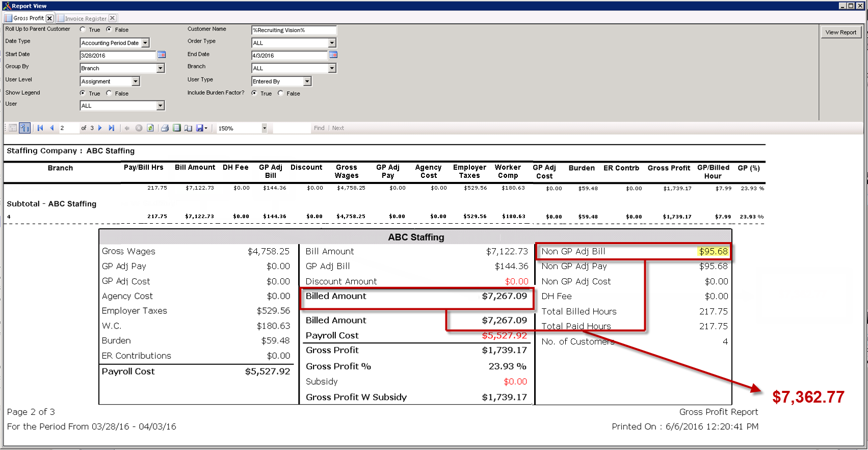Expand the Date Type dropdown

click(145, 43)
